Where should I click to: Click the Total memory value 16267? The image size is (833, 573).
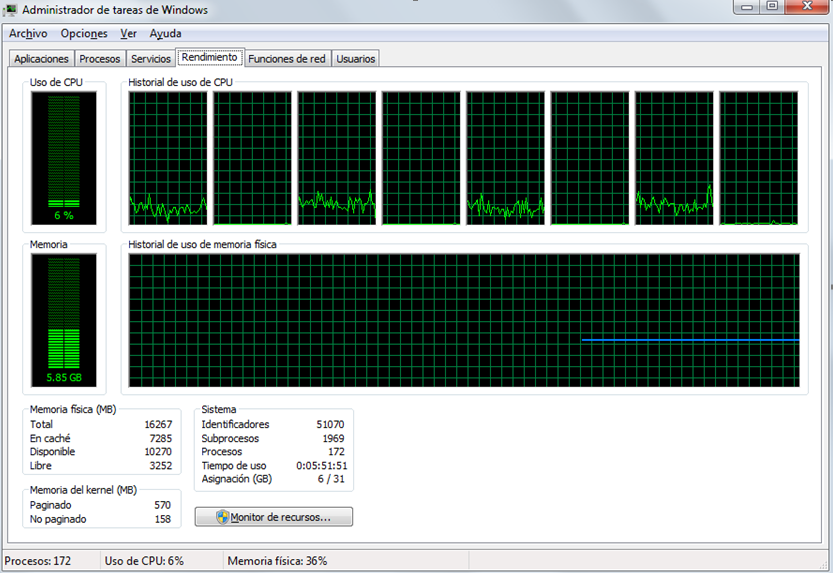pyautogui.click(x=158, y=424)
